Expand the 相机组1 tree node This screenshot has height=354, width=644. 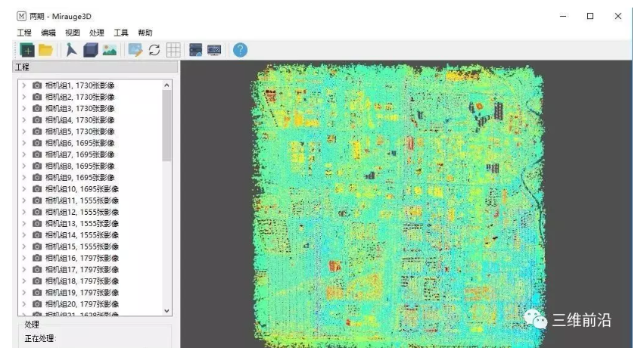(x=23, y=85)
